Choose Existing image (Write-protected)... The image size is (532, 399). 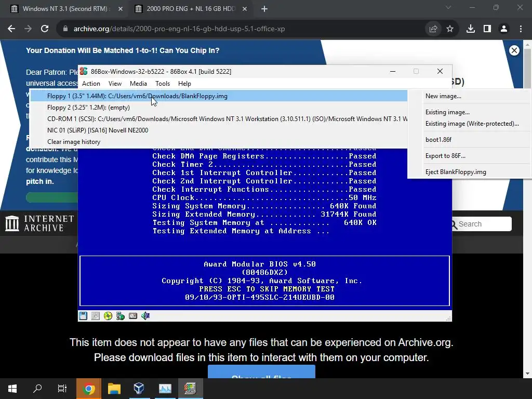(x=469, y=124)
